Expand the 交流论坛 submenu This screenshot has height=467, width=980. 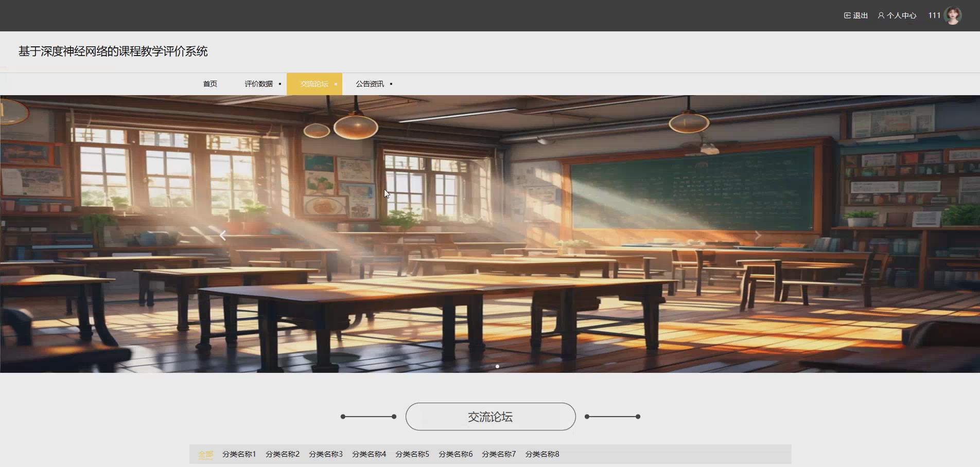click(313, 84)
